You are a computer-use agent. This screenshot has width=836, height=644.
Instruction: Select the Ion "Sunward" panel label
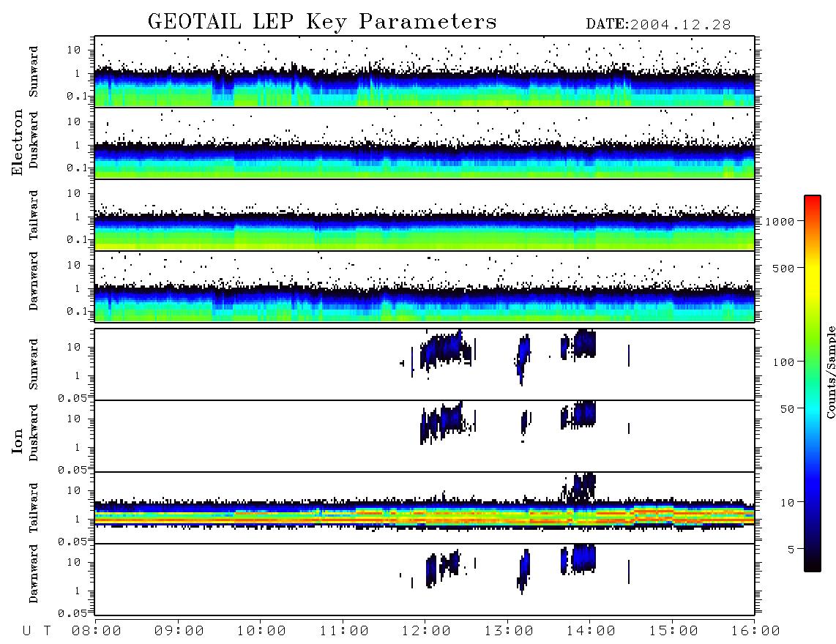pyautogui.click(x=34, y=364)
